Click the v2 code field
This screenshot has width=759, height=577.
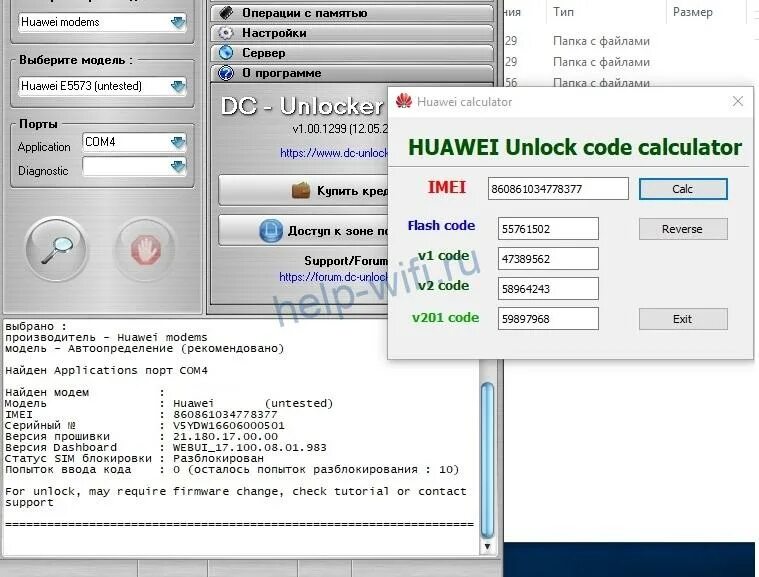(548, 288)
